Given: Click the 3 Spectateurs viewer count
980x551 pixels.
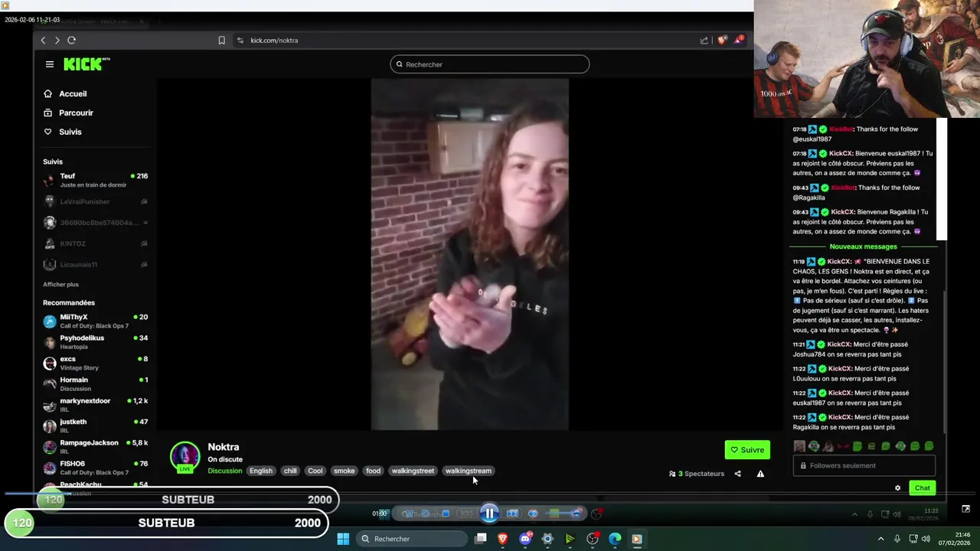Looking at the screenshot, I should (x=697, y=474).
